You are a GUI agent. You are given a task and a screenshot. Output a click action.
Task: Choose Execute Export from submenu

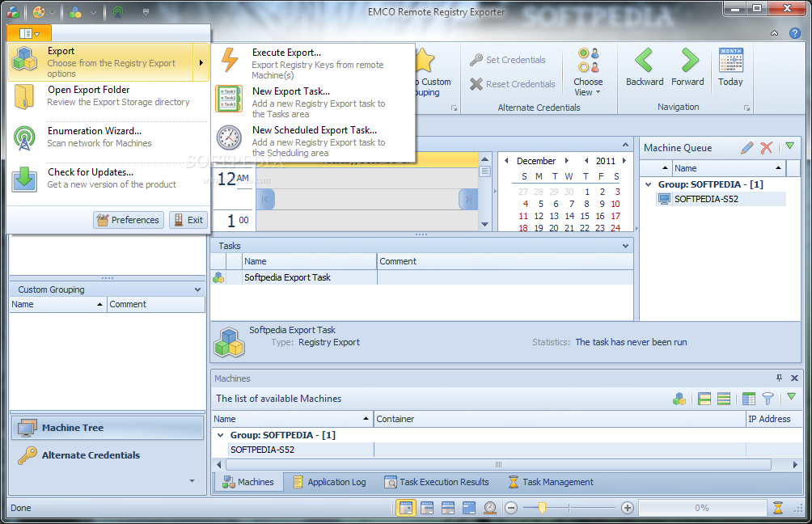point(314,63)
